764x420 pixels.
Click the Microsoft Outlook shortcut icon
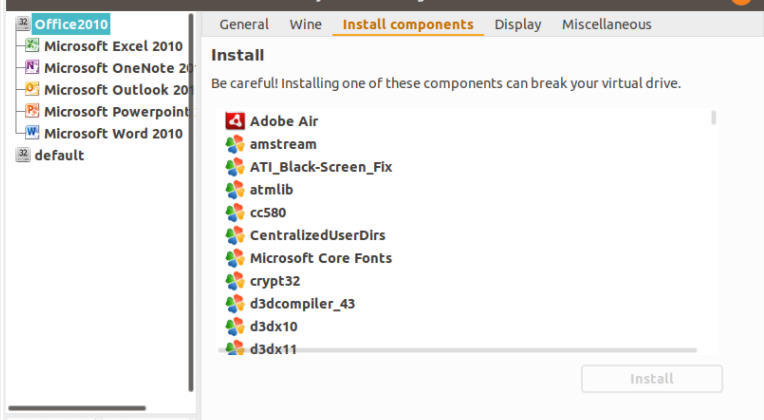coord(32,90)
